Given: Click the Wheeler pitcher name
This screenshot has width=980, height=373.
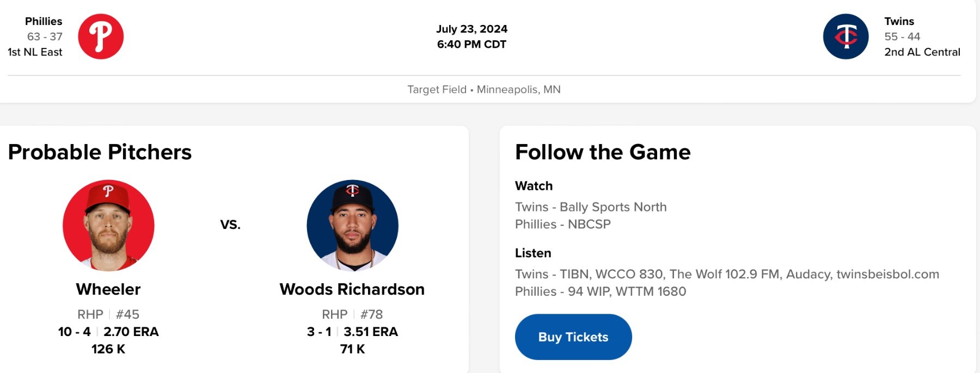Looking at the screenshot, I should 108,289.
